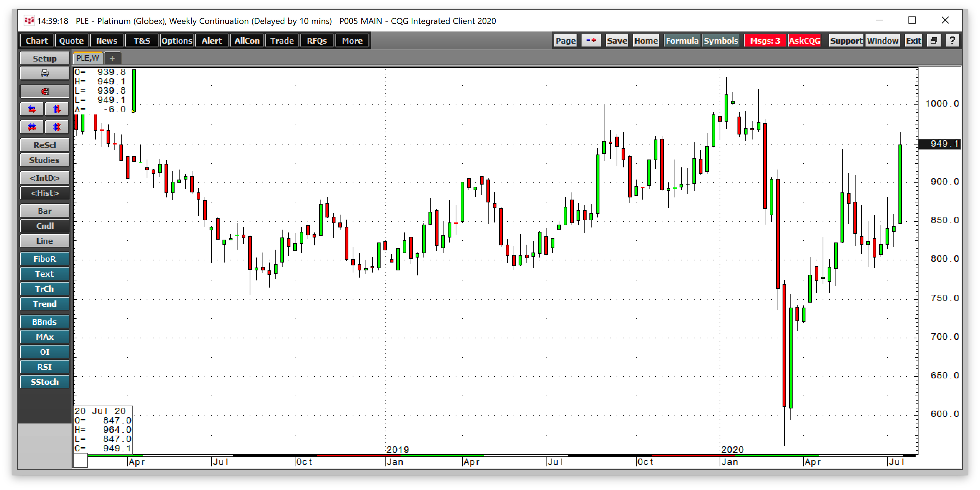Open the AllCon menu
Image resolution: width=980 pixels, height=490 pixels.
click(247, 41)
